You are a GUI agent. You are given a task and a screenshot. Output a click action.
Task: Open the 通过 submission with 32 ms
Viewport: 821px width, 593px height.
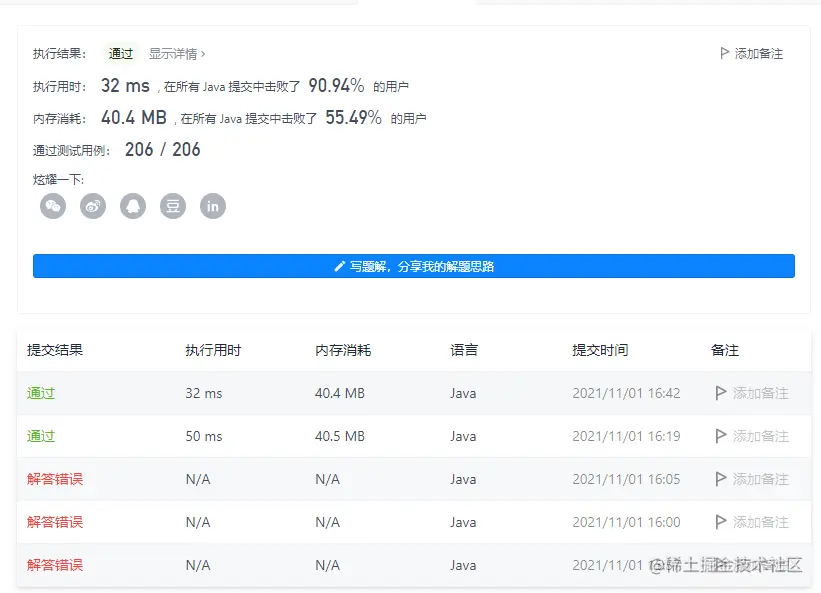41,393
